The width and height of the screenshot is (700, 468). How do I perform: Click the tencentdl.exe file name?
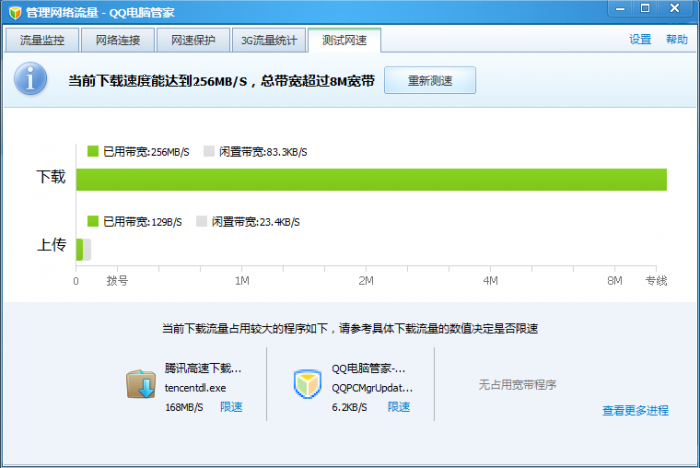[195, 388]
